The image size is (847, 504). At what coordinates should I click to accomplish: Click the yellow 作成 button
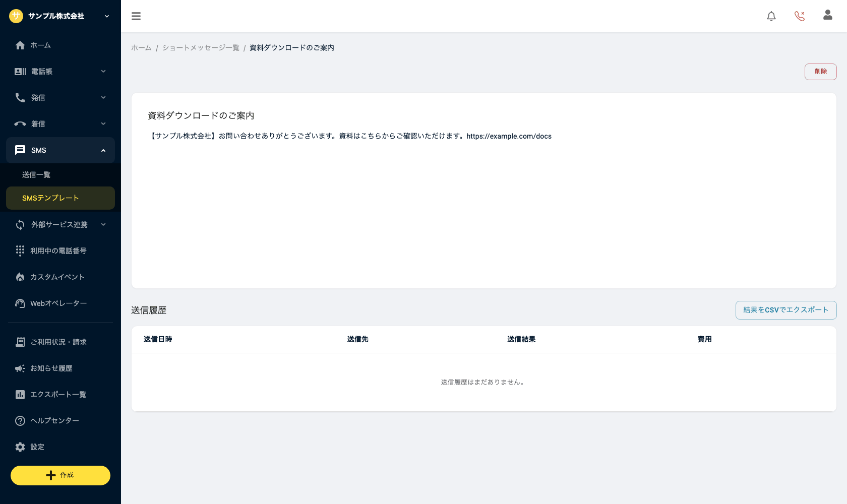pyautogui.click(x=60, y=475)
